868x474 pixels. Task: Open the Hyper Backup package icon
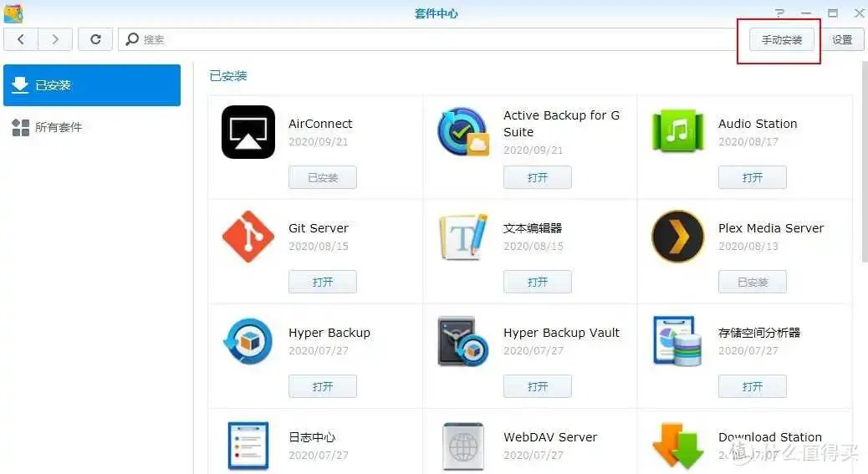pos(248,341)
